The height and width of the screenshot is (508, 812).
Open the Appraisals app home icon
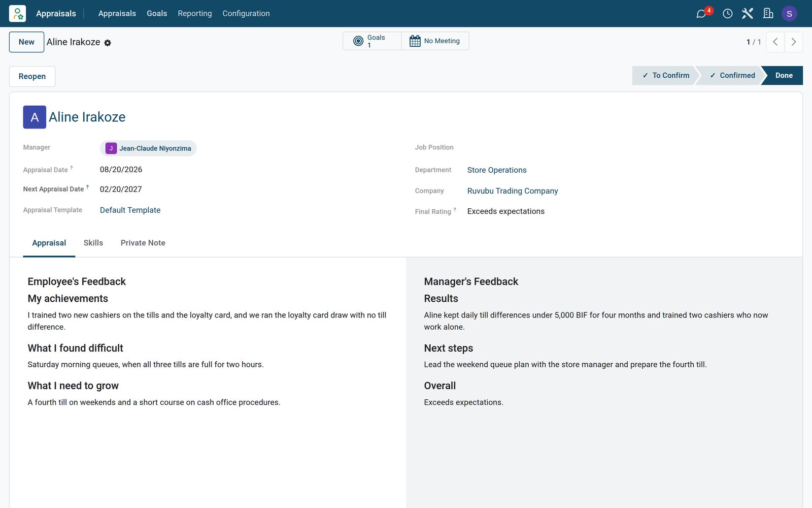click(x=17, y=13)
